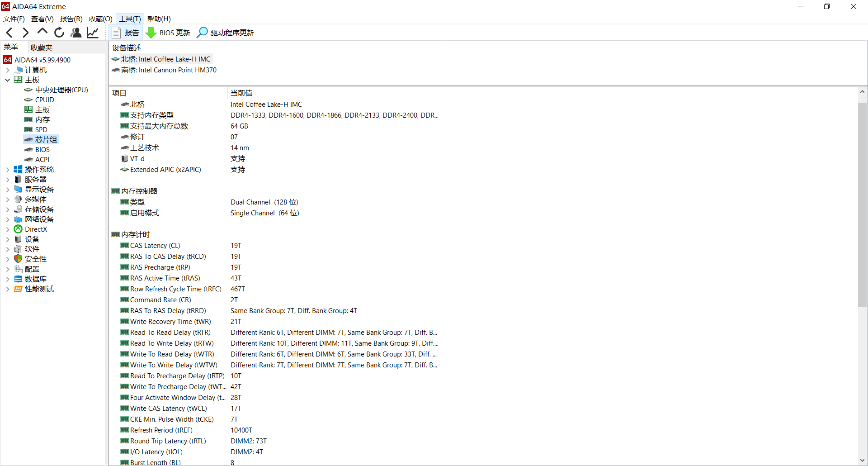This screenshot has width=868, height=466.
Task: Expand the 服务器 tree node
Action: (x=7, y=180)
